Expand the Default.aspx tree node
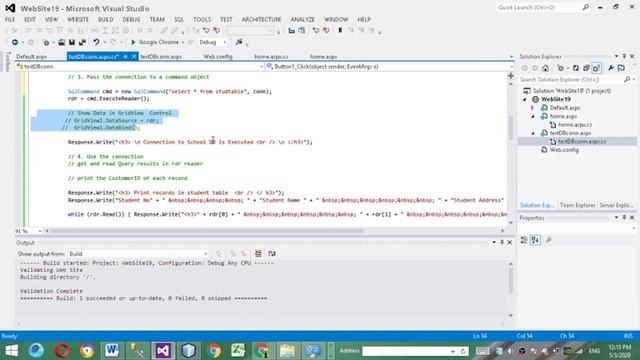Image resolution: width=640 pixels, height=360 pixels. pyautogui.click(x=533, y=108)
